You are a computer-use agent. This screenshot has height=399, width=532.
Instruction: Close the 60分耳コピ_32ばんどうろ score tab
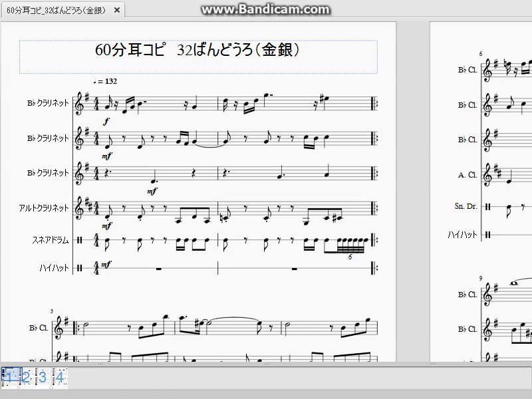coord(117,10)
